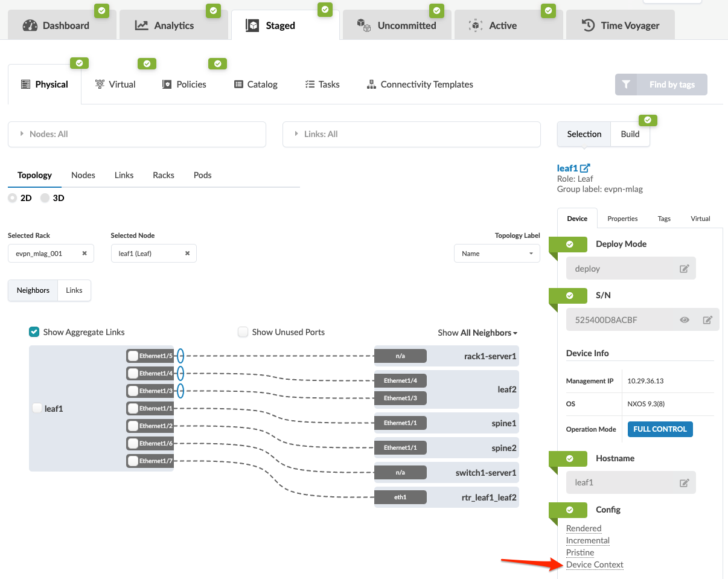This screenshot has width=728, height=579.
Task: Open the Topology Label Name dropdown
Action: 497,254
